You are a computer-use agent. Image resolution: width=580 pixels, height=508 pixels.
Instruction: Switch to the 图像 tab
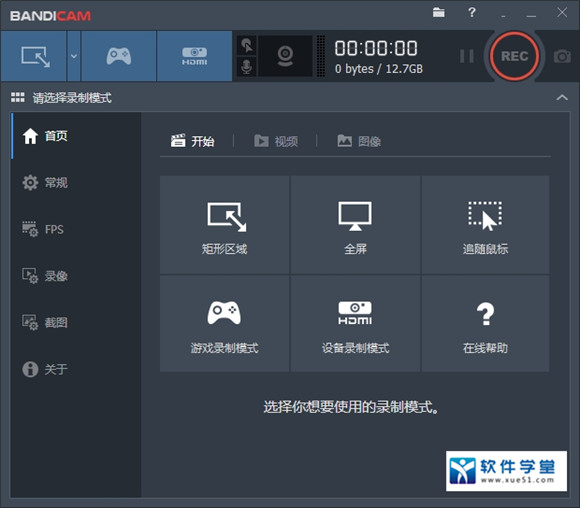pos(359,141)
